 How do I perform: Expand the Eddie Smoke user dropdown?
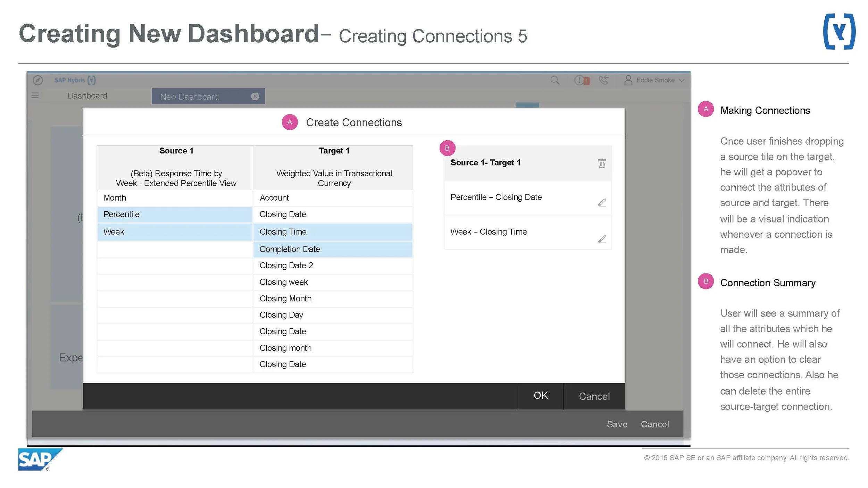point(682,80)
